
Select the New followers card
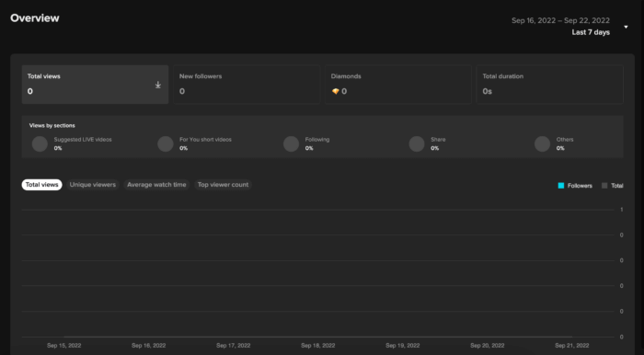point(247,85)
